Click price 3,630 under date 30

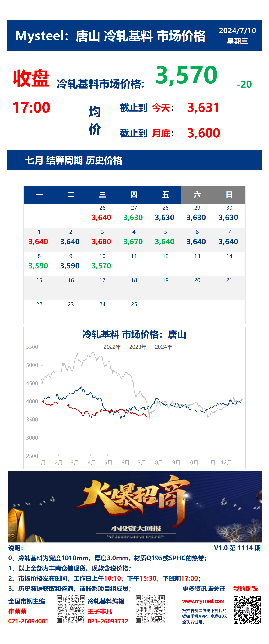228,218
